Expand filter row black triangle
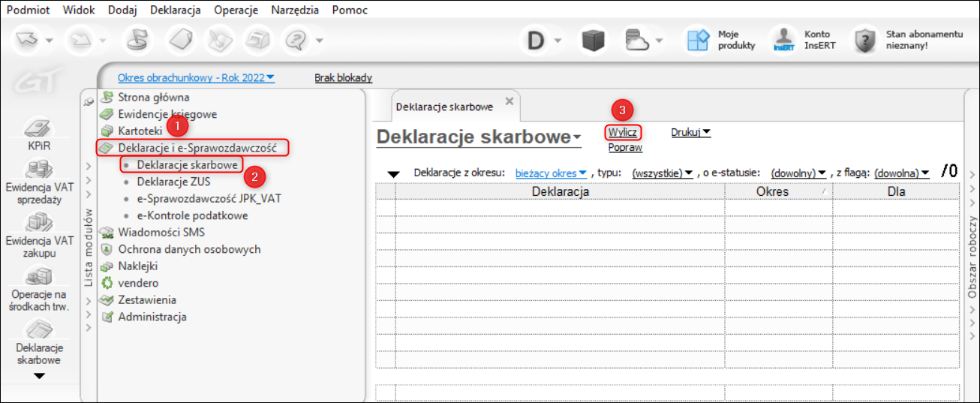The height and width of the screenshot is (403, 980). [x=394, y=174]
